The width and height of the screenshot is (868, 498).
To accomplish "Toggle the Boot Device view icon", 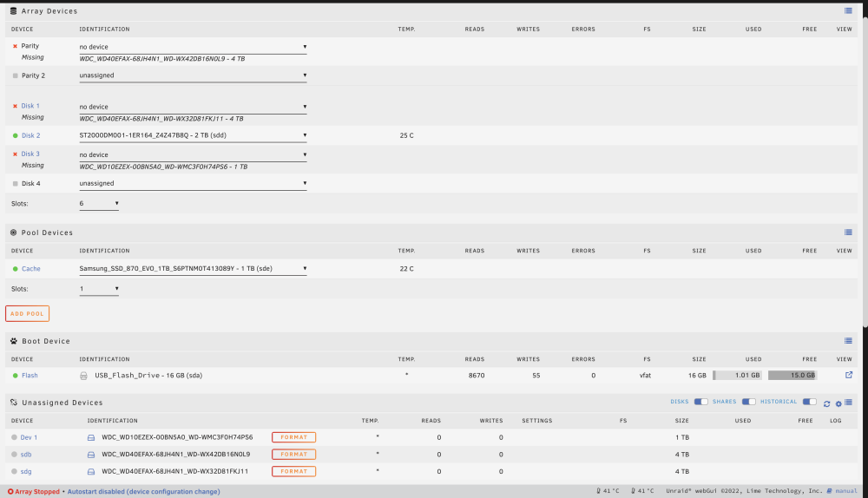I will 848,341.
